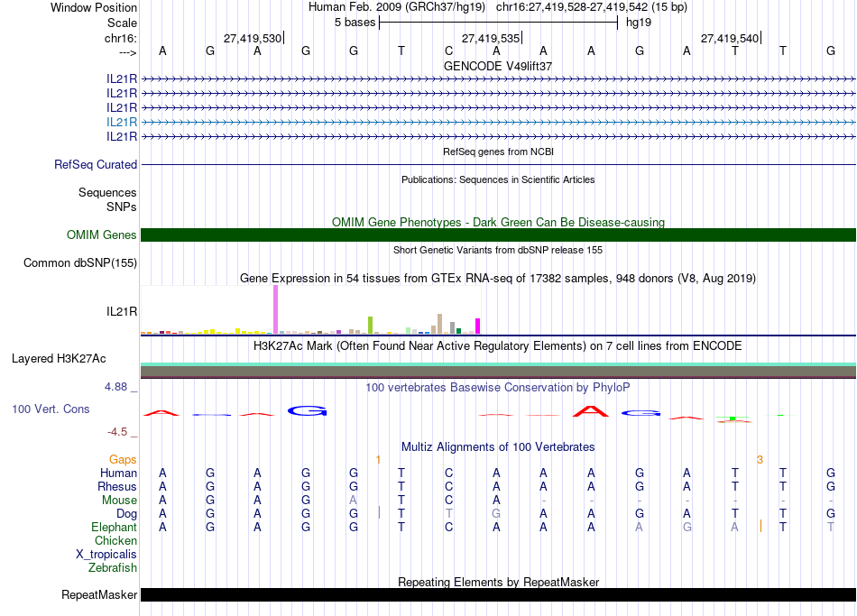Click the black RepeatMasker element bar
The height and width of the screenshot is (616, 857).
coord(498,594)
